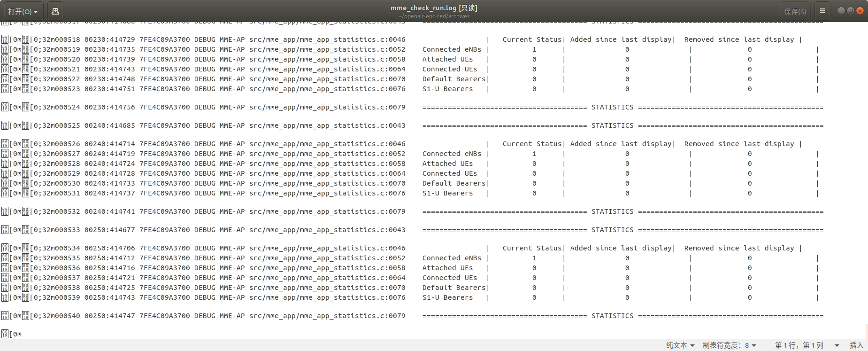Click source path mme_app_statistics.c:0046 on line 000518
This screenshot has width=868, height=351.
[x=327, y=39]
